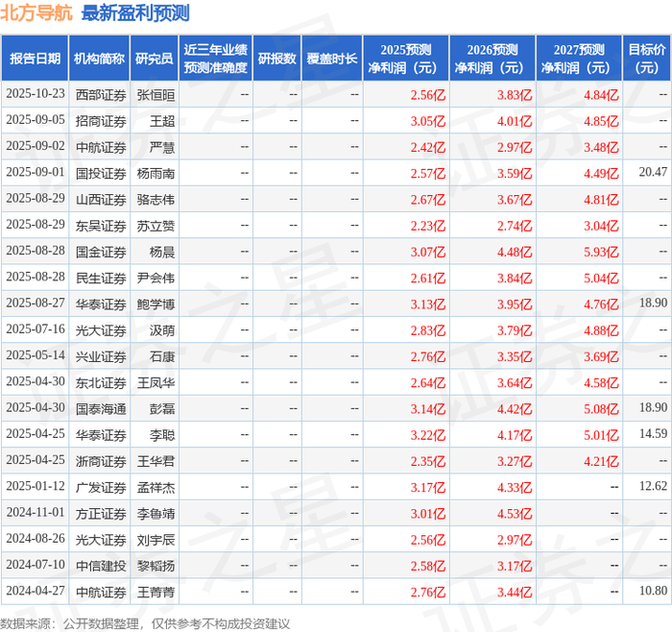The height and width of the screenshot is (632, 672).
Task: Click the 5.08亿 forecast value
Action: (x=601, y=408)
